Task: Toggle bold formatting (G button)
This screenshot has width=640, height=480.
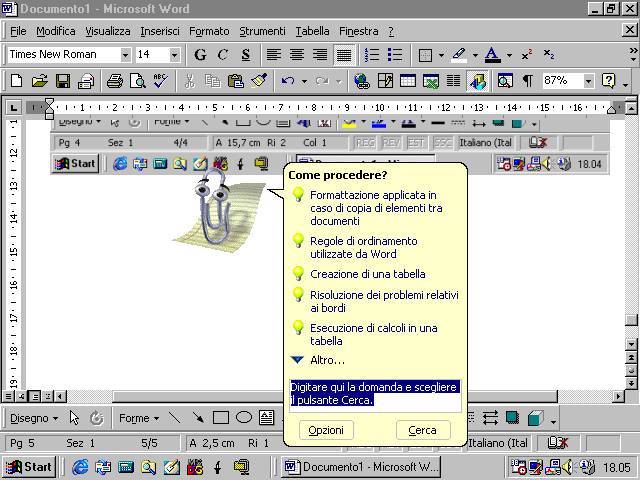Action: [200, 55]
